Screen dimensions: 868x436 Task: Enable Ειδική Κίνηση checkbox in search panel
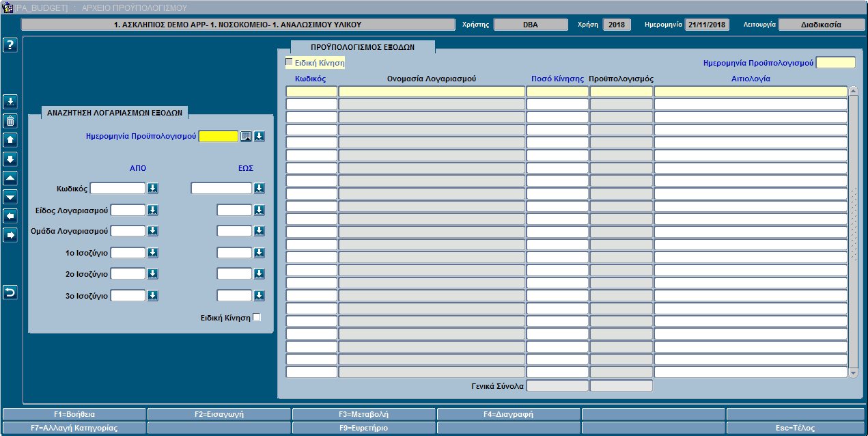[257, 317]
